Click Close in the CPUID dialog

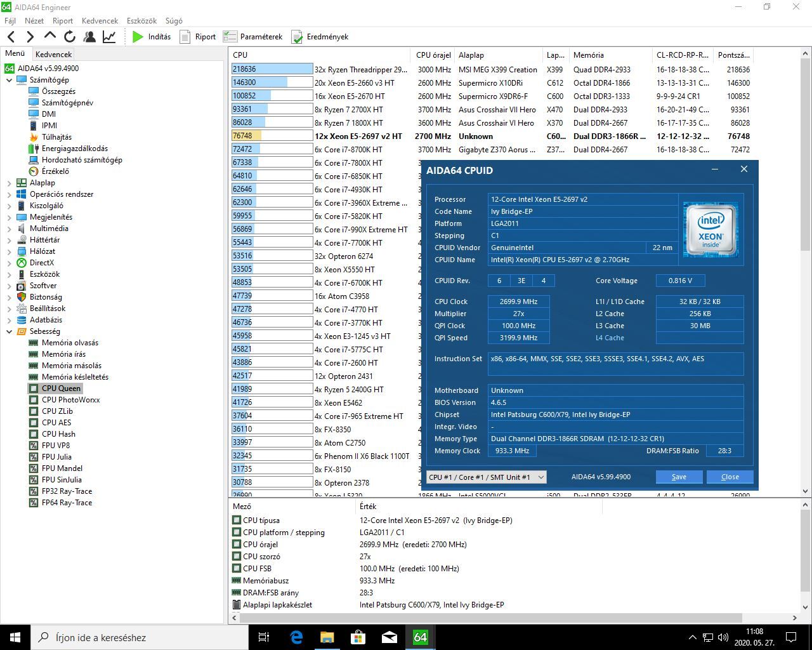click(730, 477)
